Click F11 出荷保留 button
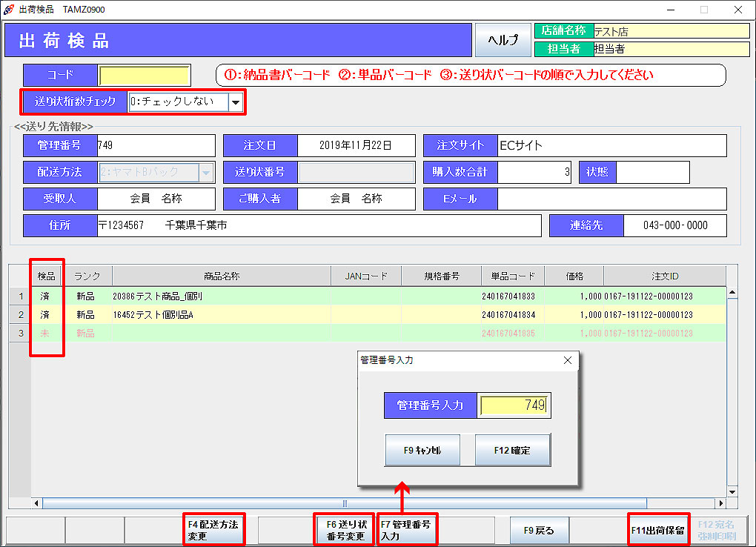Screen dimensions: 756x547 tap(658, 531)
